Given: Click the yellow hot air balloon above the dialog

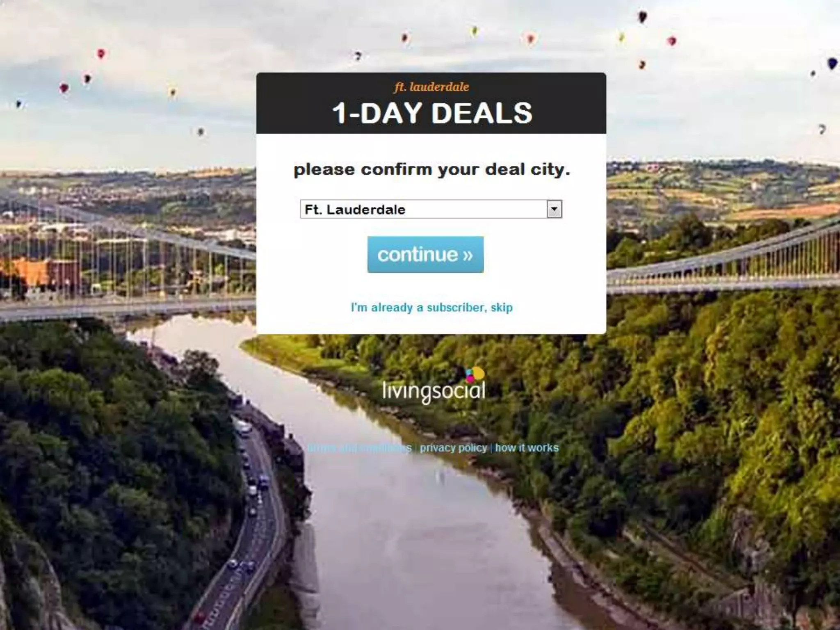Looking at the screenshot, I should (x=475, y=31).
